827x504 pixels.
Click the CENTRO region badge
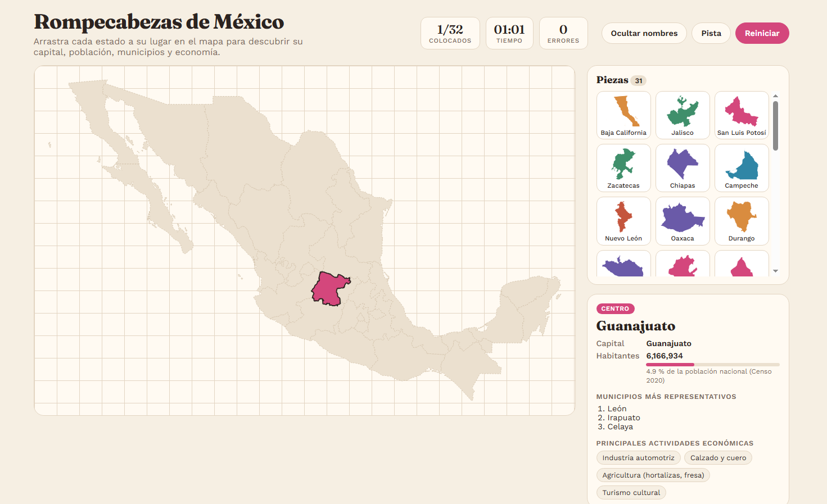click(x=615, y=308)
